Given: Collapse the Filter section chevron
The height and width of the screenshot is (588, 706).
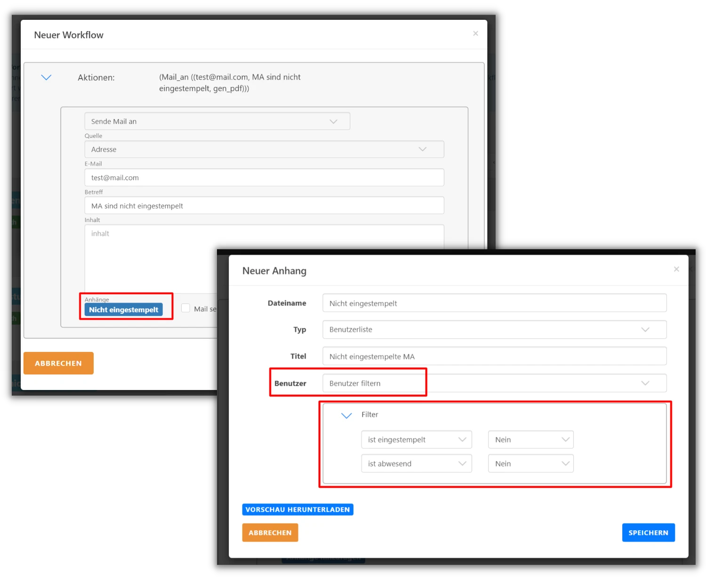Looking at the screenshot, I should click(x=346, y=415).
